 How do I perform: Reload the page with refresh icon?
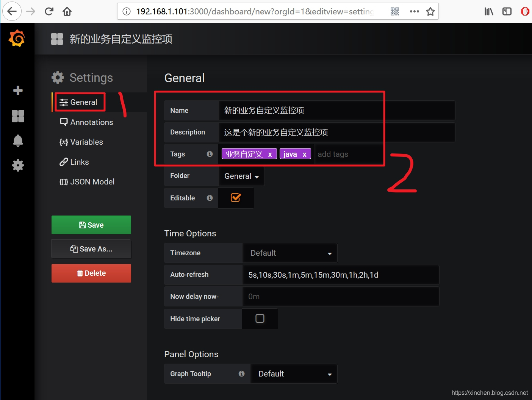49,11
